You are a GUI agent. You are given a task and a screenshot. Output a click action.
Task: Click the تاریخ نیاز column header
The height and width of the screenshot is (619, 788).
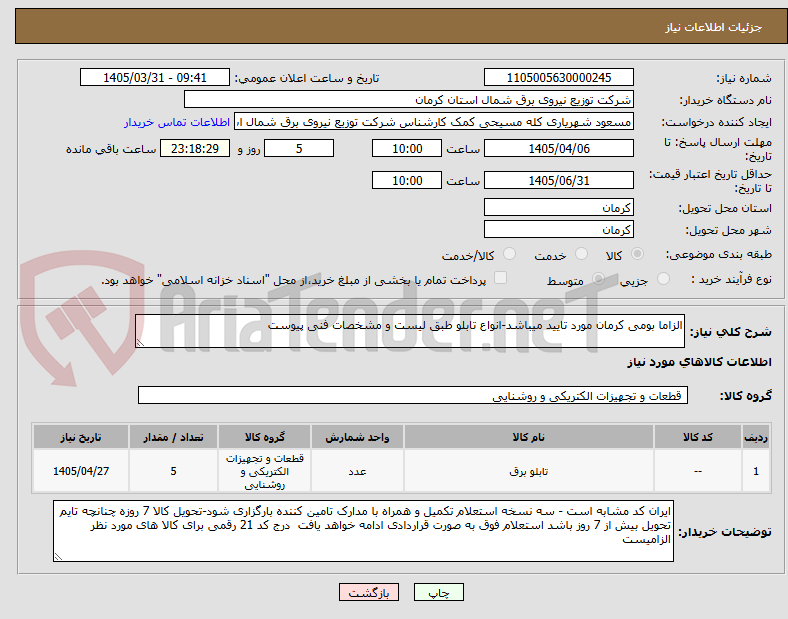pyautogui.click(x=81, y=437)
